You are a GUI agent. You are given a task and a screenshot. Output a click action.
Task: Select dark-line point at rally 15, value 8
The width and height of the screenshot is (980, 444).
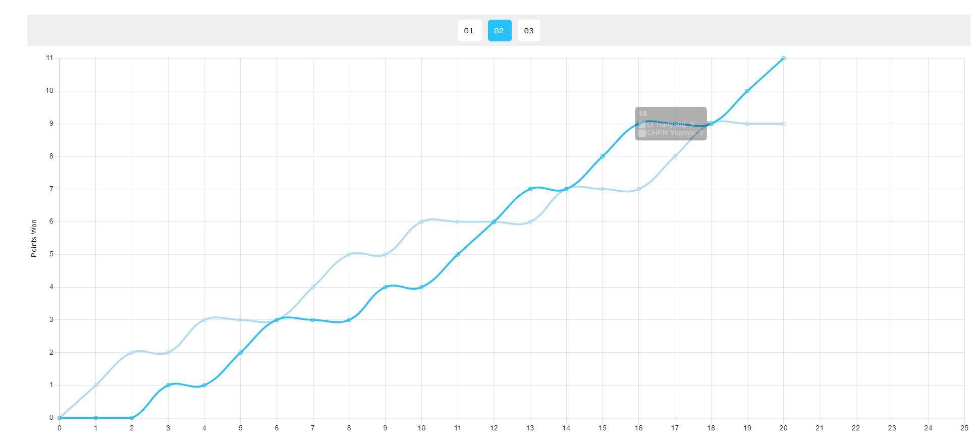click(603, 156)
